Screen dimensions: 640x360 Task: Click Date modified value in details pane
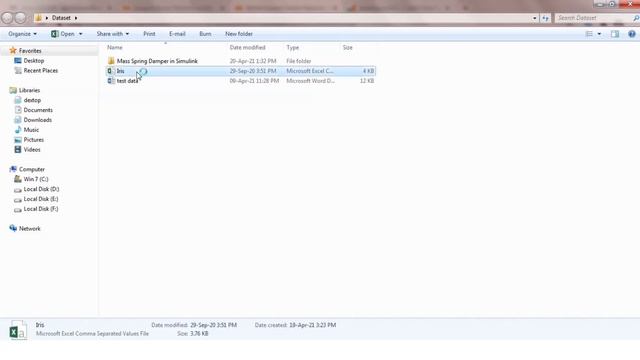pyautogui.click(x=213, y=325)
